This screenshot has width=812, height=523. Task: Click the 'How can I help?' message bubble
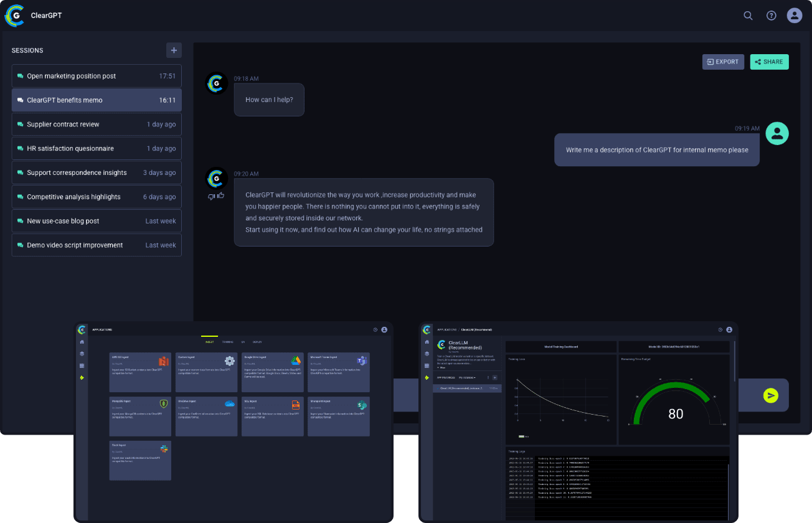click(x=269, y=100)
